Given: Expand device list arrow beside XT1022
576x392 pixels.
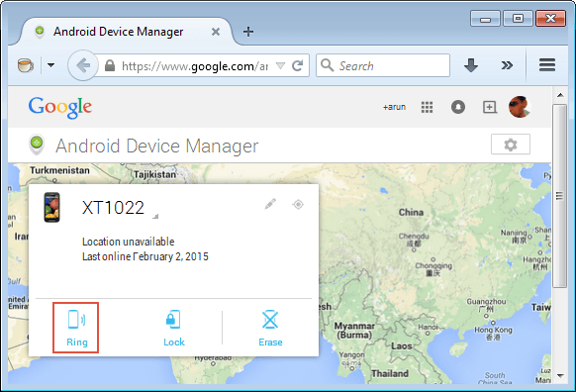Looking at the screenshot, I should (155, 217).
